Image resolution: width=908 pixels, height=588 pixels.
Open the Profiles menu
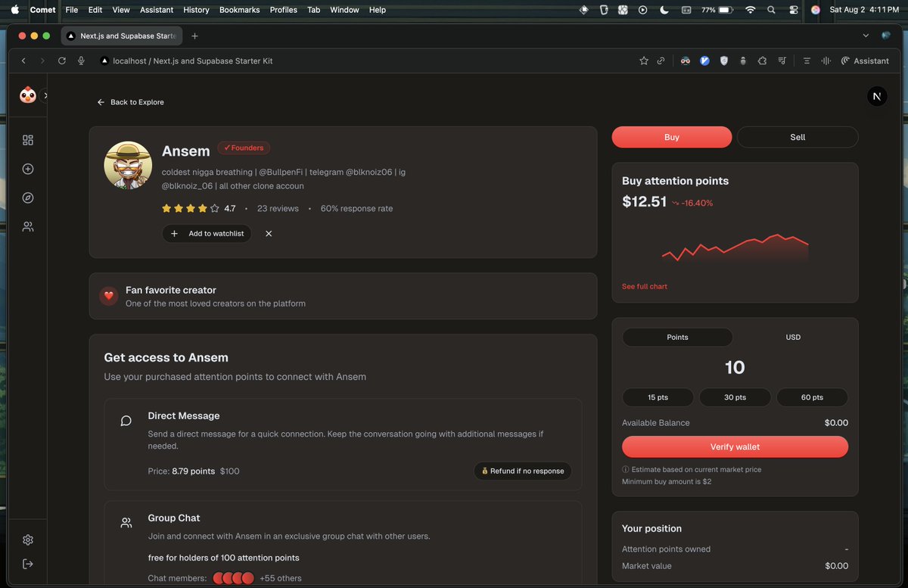[284, 10]
